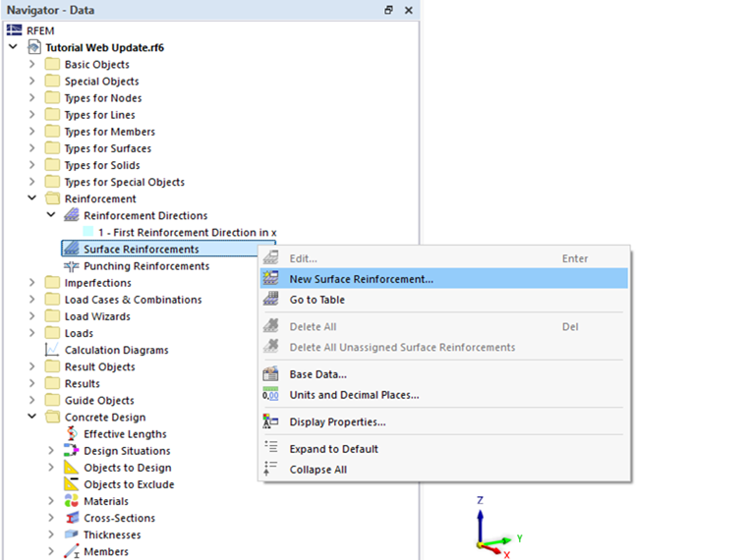Click the Collapse All menu icon
Image resolution: width=747 pixels, height=560 pixels.
270,469
